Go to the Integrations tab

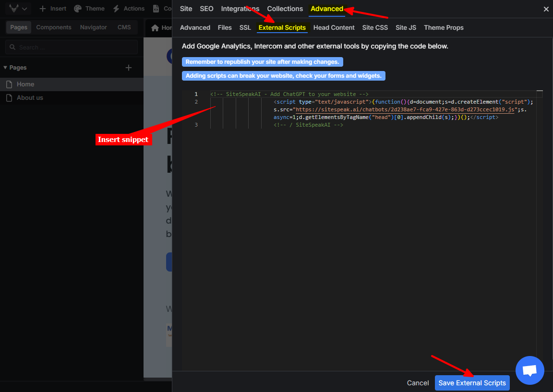click(x=240, y=9)
